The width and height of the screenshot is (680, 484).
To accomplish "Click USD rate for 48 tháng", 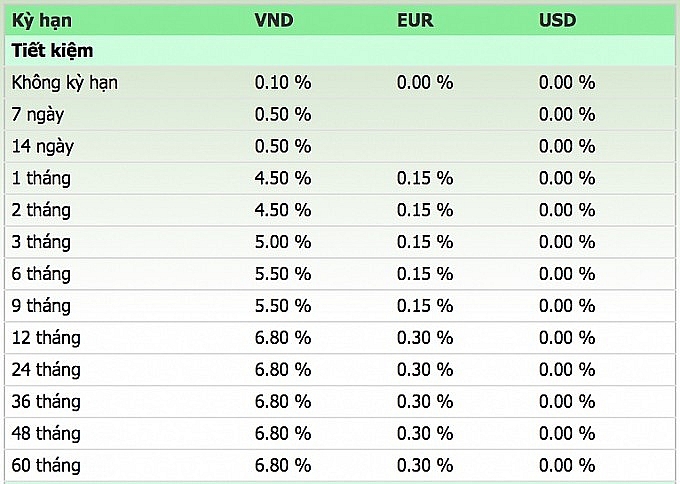I will tap(567, 434).
